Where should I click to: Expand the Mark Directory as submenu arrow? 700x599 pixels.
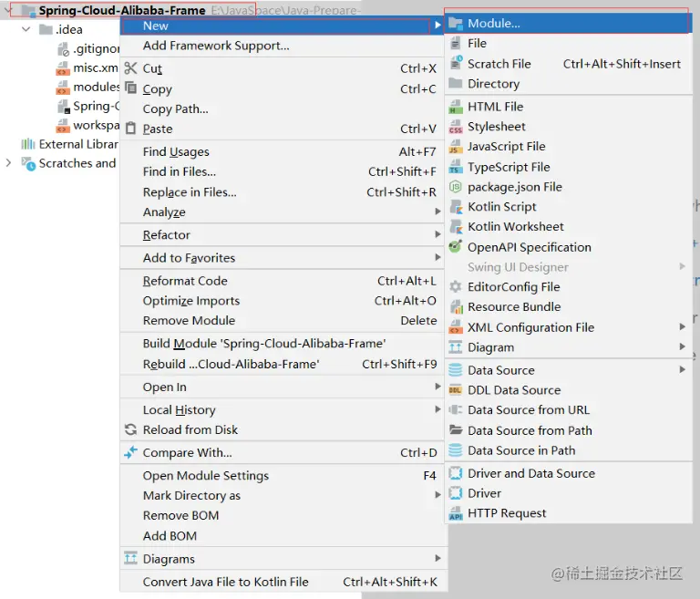[437, 495]
